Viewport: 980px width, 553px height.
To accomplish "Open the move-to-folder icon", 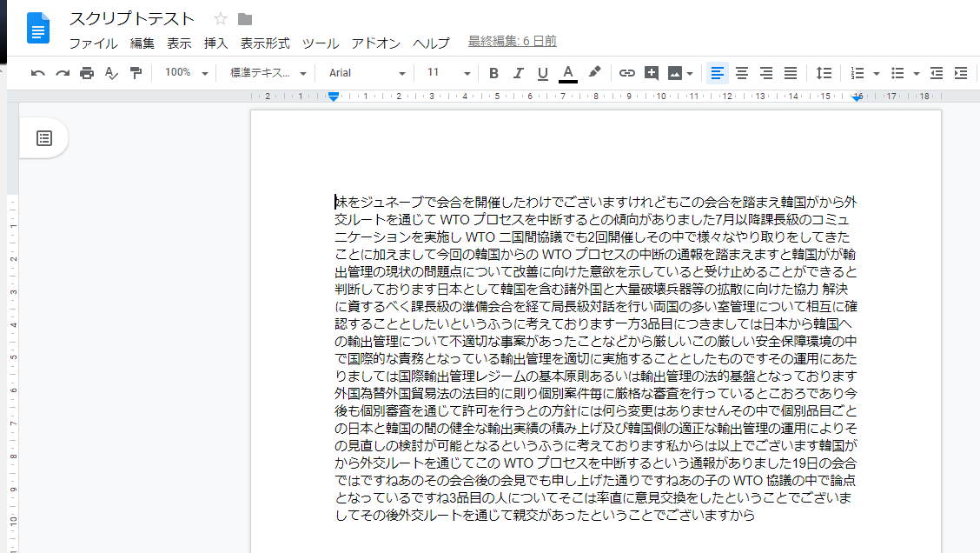I will pyautogui.click(x=245, y=19).
